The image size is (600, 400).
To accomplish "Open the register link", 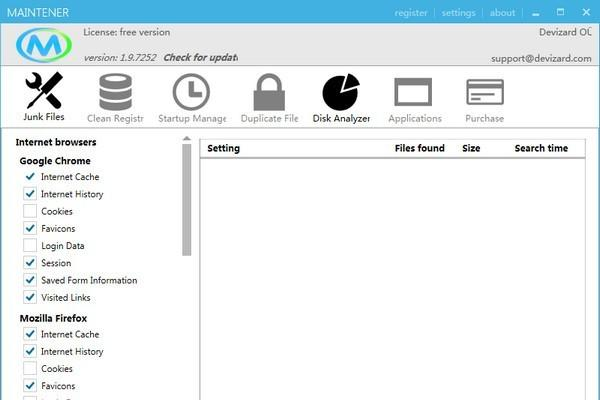I will (x=411, y=13).
